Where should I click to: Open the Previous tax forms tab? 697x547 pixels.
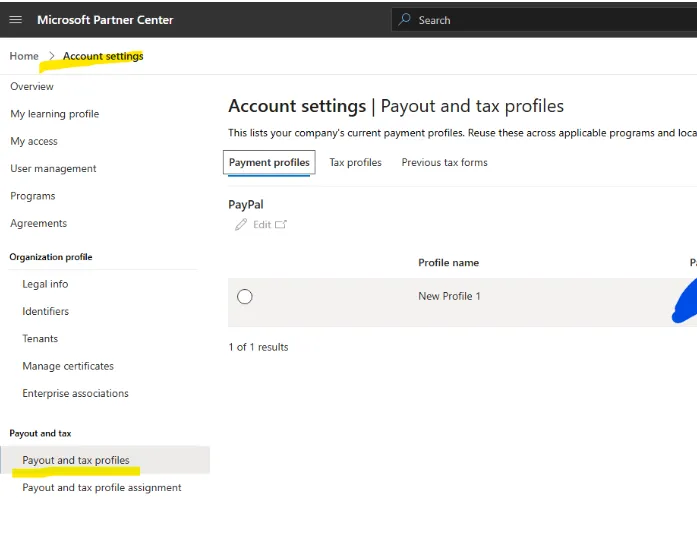(444, 163)
